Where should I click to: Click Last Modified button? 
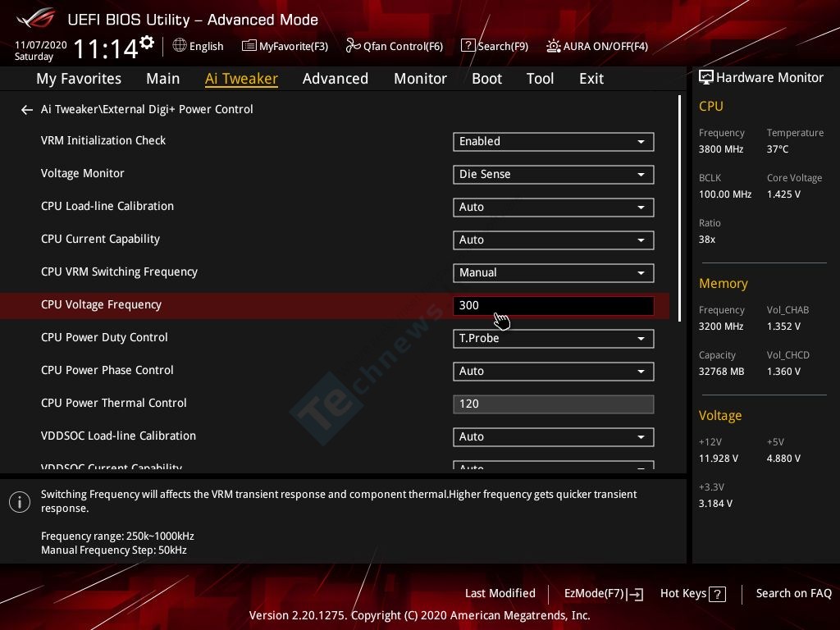coord(500,594)
